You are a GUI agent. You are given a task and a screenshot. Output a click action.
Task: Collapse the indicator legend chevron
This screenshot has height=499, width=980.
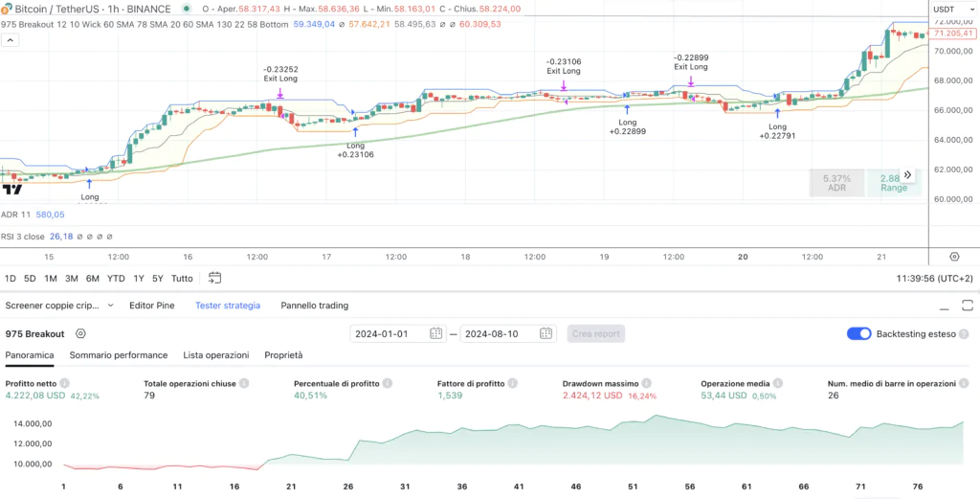pyautogui.click(x=11, y=40)
